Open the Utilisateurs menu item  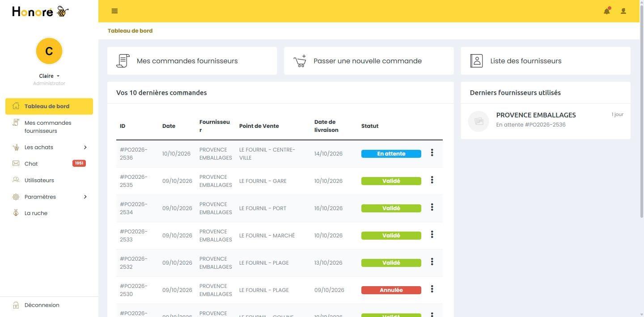point(49,180)
